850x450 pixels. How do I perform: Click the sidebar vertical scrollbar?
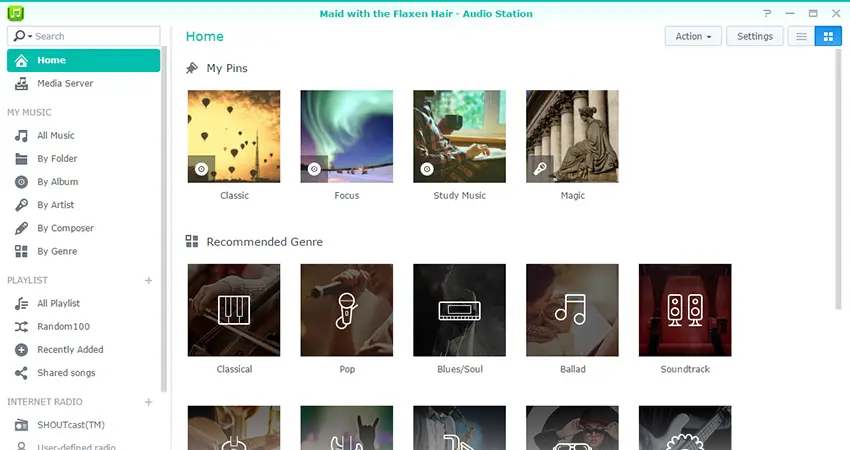point(164,218)
